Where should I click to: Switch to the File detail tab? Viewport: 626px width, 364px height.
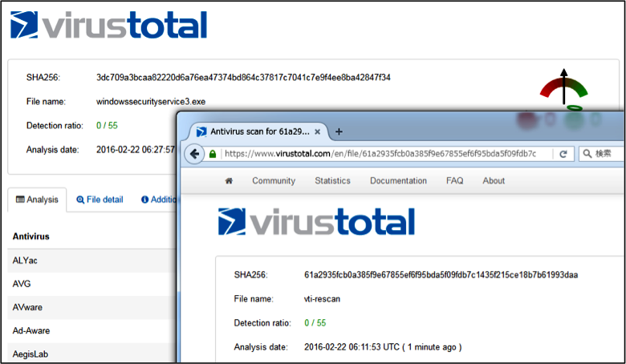pyautogui.click(x=100, y=200)
